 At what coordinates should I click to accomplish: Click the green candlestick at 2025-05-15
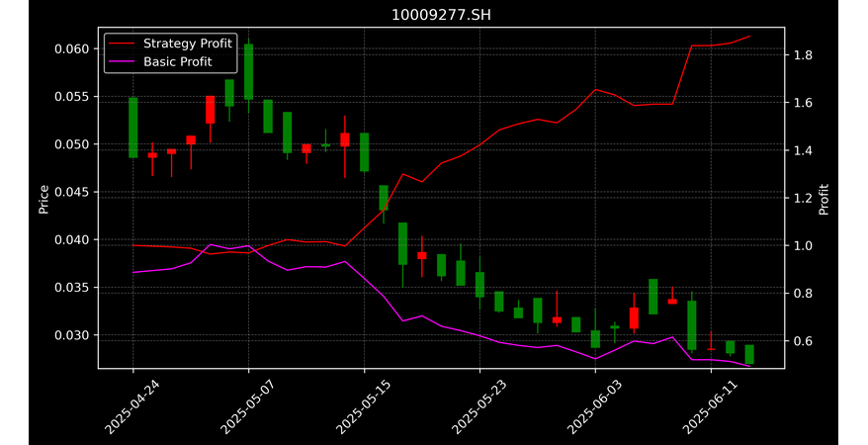(364, 152)
